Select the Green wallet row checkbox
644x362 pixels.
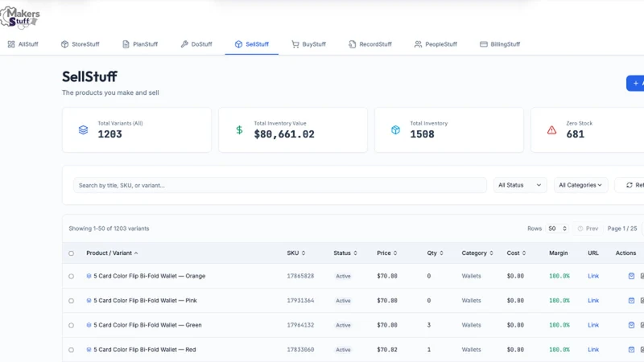(x=71, y=325)
